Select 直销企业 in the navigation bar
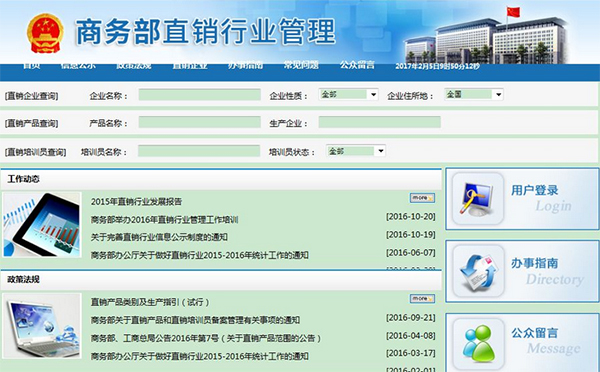Screen dimensions: 600x372 click(189, 65)
